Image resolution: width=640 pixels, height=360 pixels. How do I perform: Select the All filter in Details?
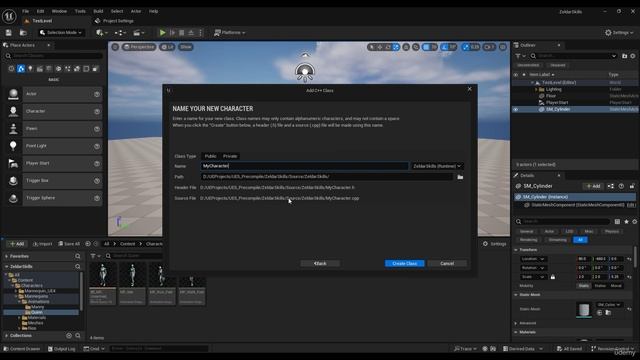click(580, 240)
